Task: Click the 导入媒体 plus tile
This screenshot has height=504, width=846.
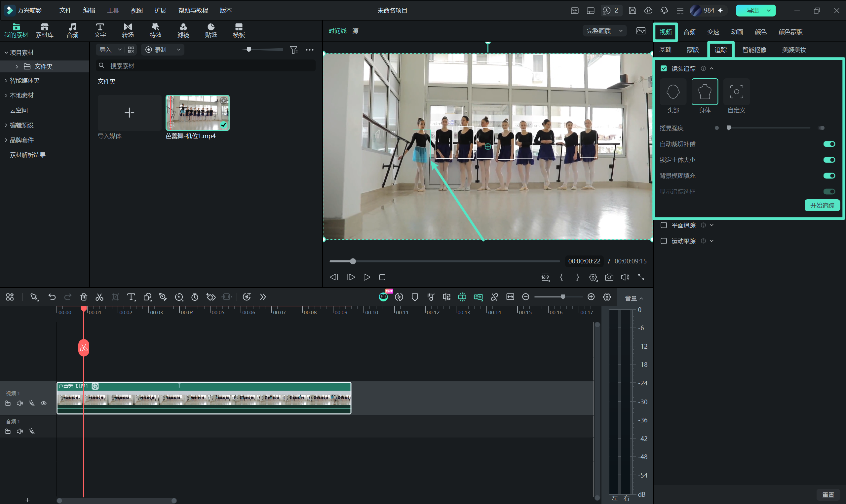Action: point(129,113)
